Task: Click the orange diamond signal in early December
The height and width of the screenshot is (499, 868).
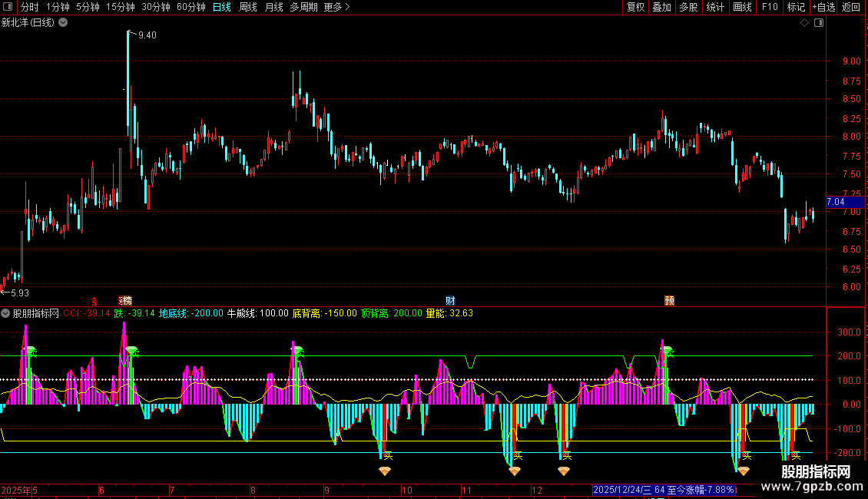Action: [x=564, y=471]
